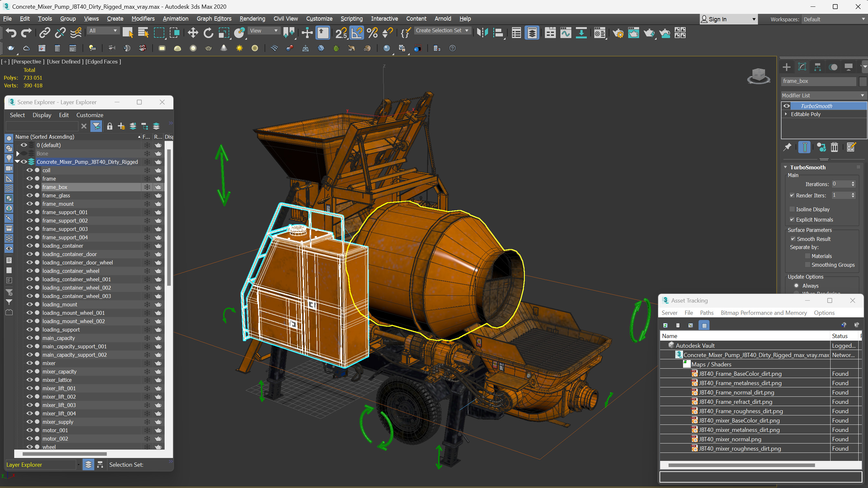The height and width of the screenshot is (488, 868).
Task: Toggle the Render Iters checkbox
Action: coord(792,195)
